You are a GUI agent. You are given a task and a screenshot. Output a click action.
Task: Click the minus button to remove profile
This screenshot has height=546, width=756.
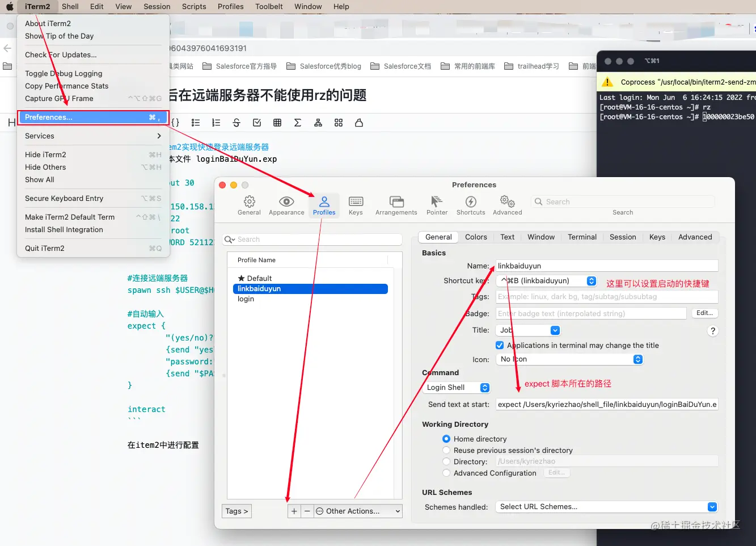307,511
